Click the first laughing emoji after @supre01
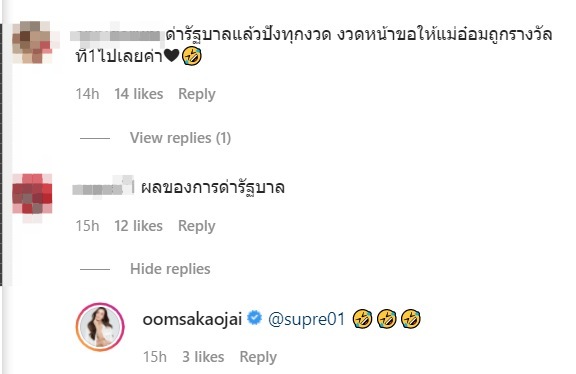Screen dimensions: 576x374 pyautogui.click(x=362, y=319)
